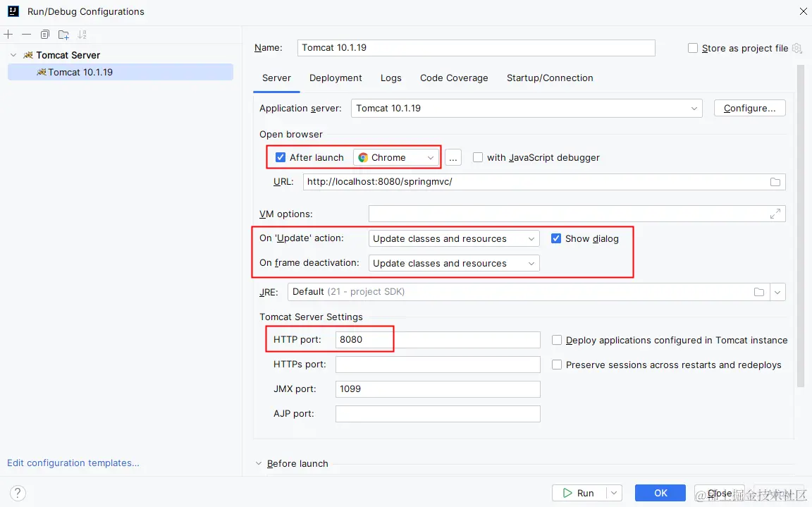Click the HTTPs port field

point(438,365)
